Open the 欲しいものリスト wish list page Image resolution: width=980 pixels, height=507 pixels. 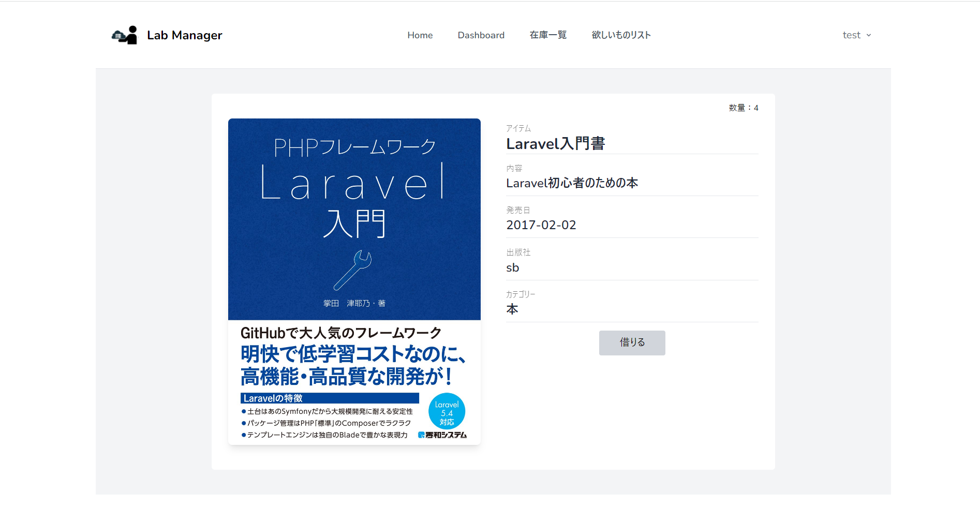621,35
